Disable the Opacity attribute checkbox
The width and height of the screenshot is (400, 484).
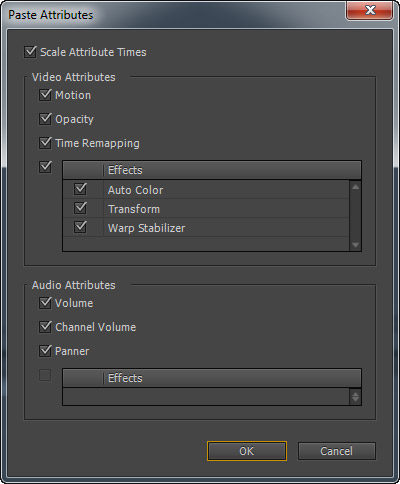pos(45,119)
